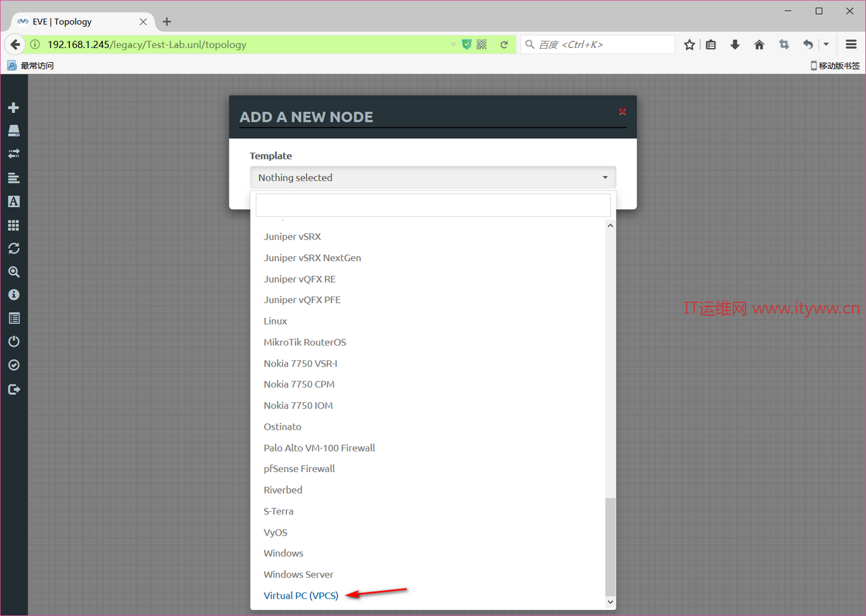Open the 最常访问 bookmarks item

[x=30, y=66]
